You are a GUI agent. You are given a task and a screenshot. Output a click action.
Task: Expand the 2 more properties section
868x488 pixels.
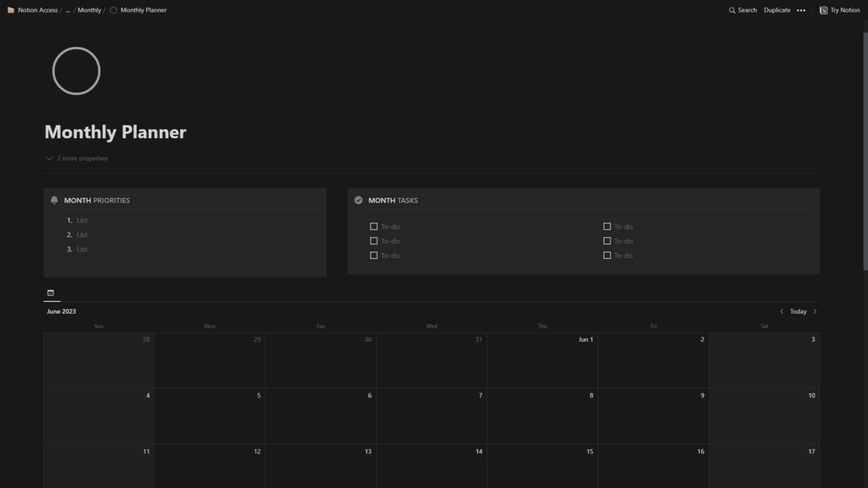pos(77,158)
